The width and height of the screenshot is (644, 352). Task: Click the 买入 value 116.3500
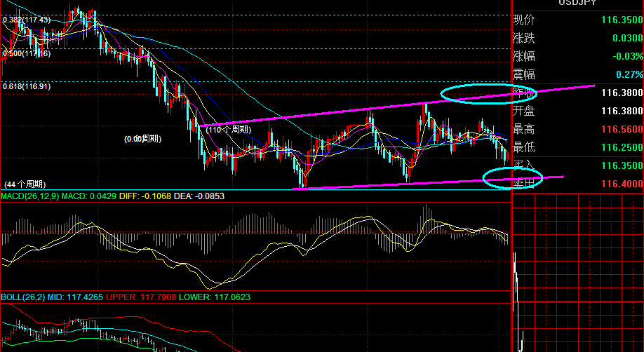[x=622, y=165]
